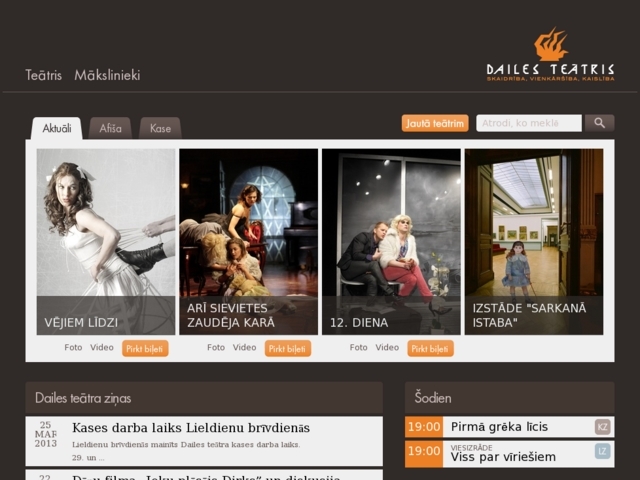Viewport: 640px width, 480px height.
Task: Open Foto for 12. diena
Action: pyautogui.click(x=358, y=347)
